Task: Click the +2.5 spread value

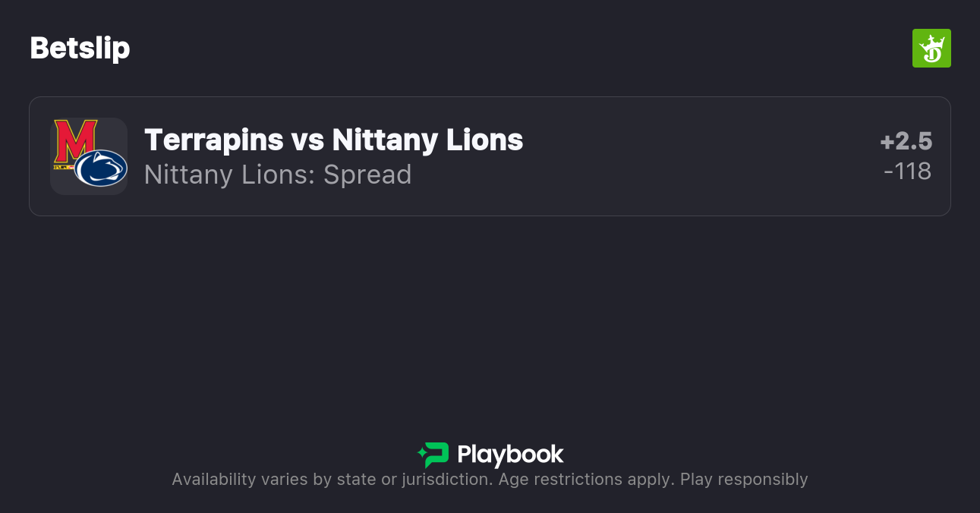Action: click(906, 141)
